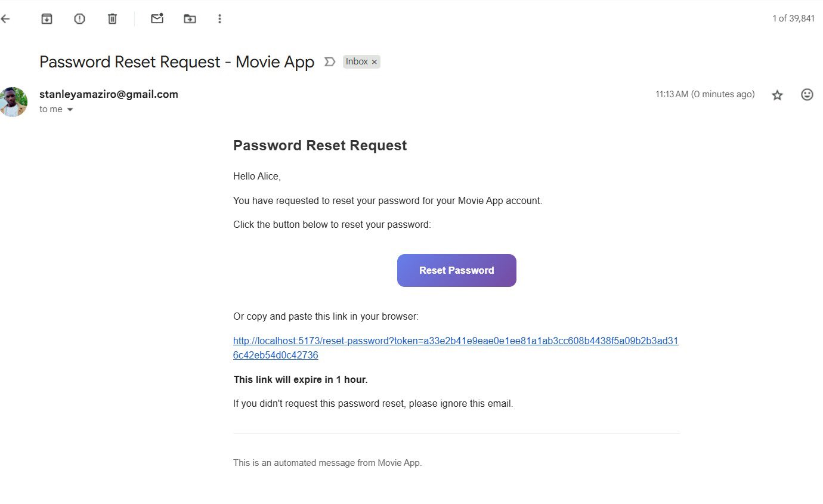
Task: Star this email
Action: coord(777,95)
